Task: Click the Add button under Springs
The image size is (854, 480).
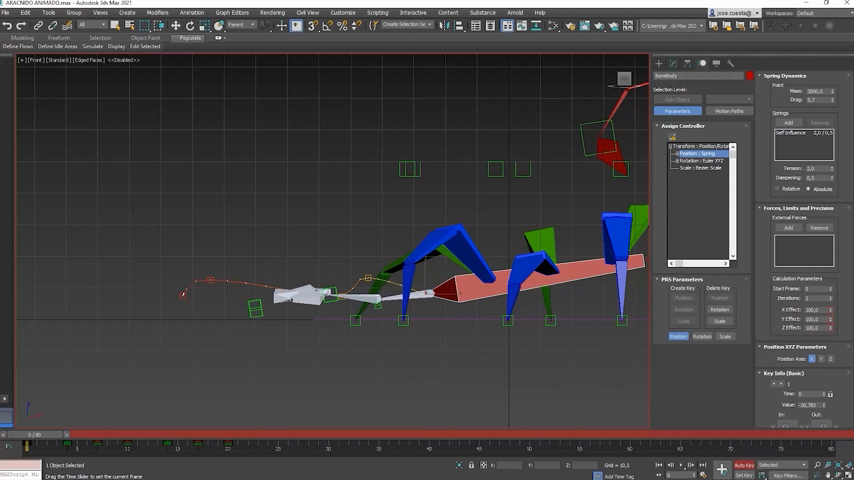Action: (x=788, y=123)
